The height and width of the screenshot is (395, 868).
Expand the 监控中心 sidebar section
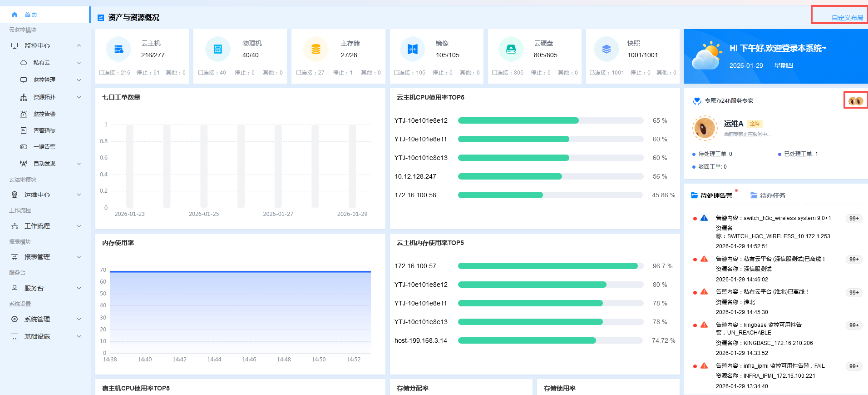(45, 45)
